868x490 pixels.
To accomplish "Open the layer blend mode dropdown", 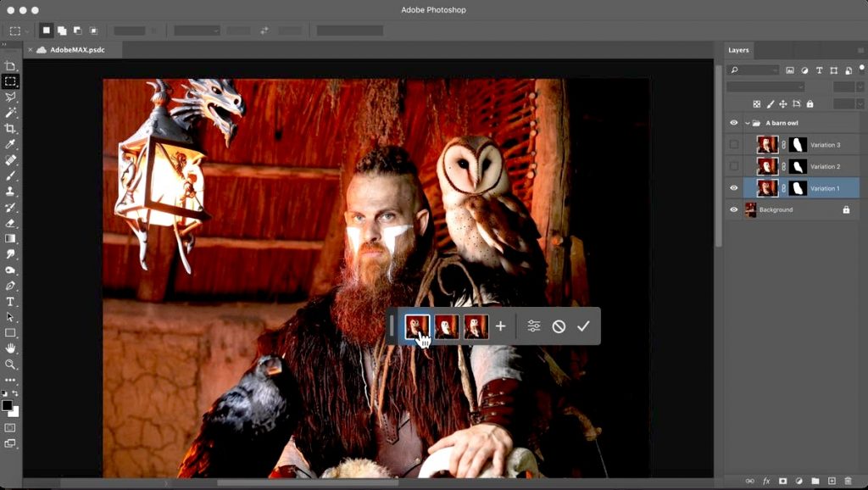I will point(767,86).
